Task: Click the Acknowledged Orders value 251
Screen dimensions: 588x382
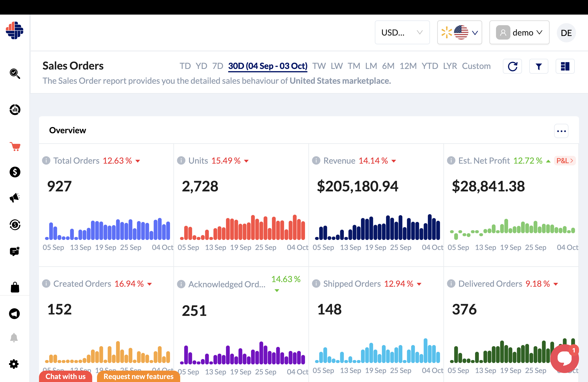Action: (x=194, y=311)
